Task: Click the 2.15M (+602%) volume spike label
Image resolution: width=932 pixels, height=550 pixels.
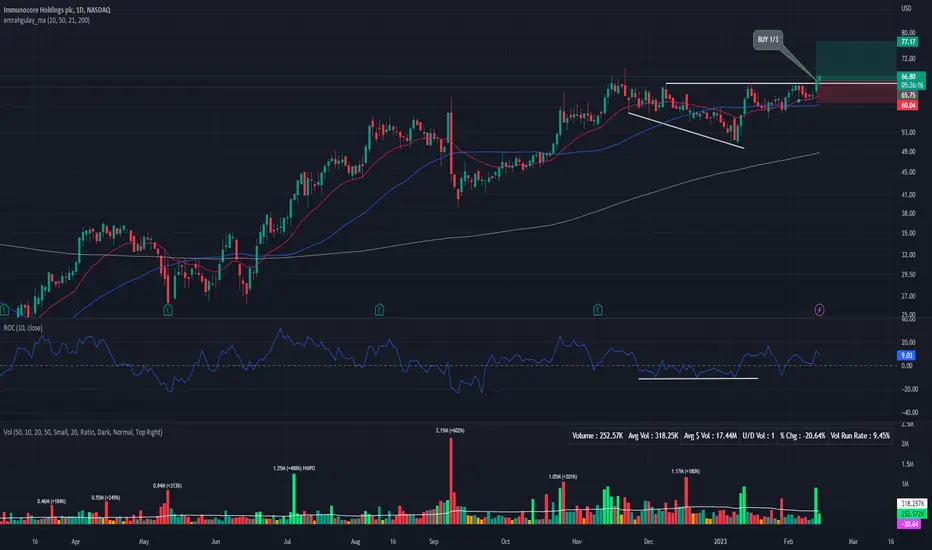Action: (x=450, y=430)
